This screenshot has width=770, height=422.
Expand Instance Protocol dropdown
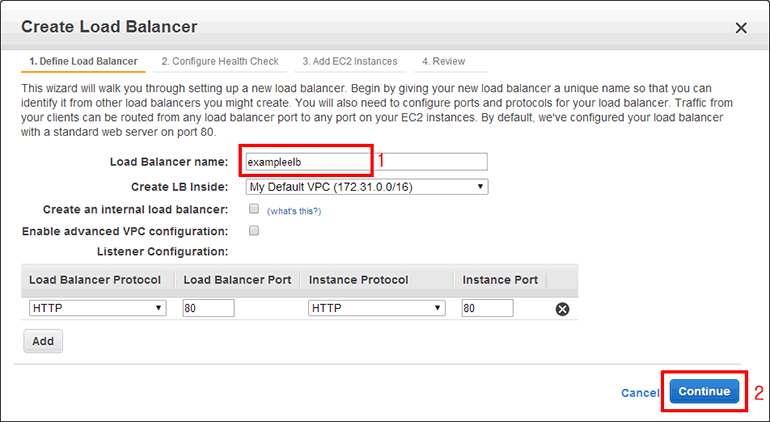pos(377,308)
